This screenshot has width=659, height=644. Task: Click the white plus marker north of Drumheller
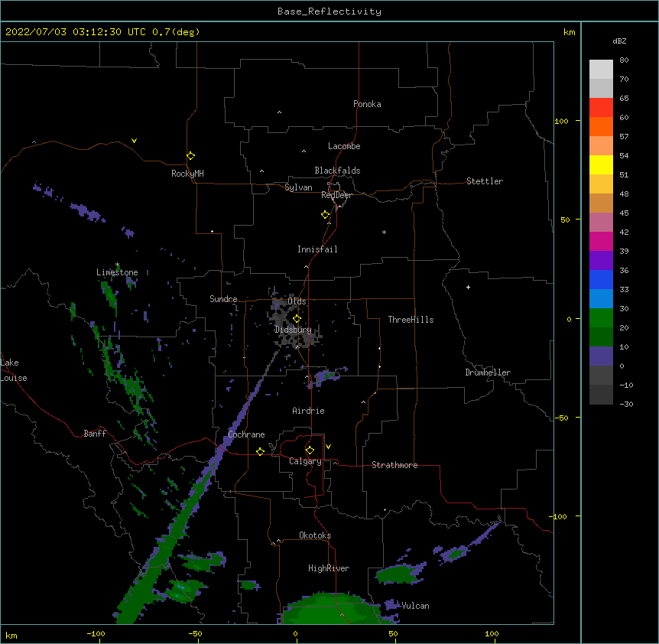coord(468,287)
